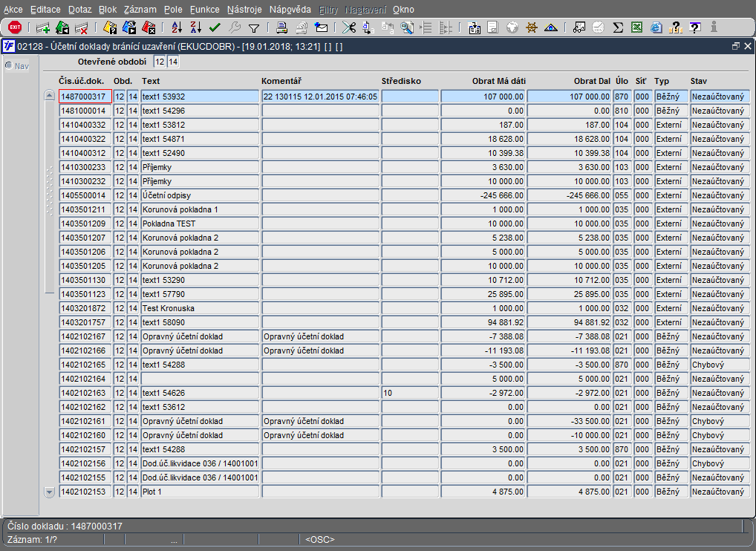Click document number 1410300233
Image resolution: width=756 pixels, height=551 pixels.
pos(85,167)
